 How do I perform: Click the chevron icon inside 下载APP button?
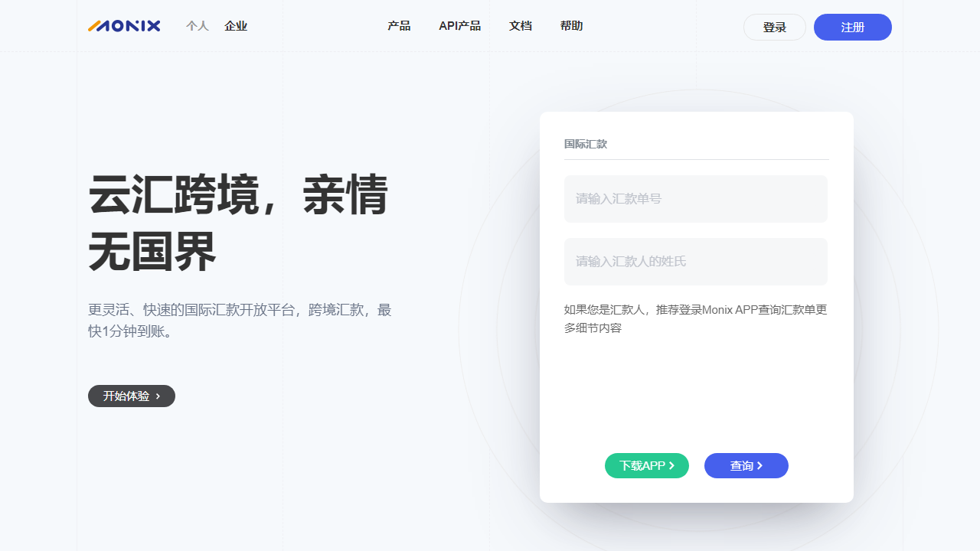672,465
